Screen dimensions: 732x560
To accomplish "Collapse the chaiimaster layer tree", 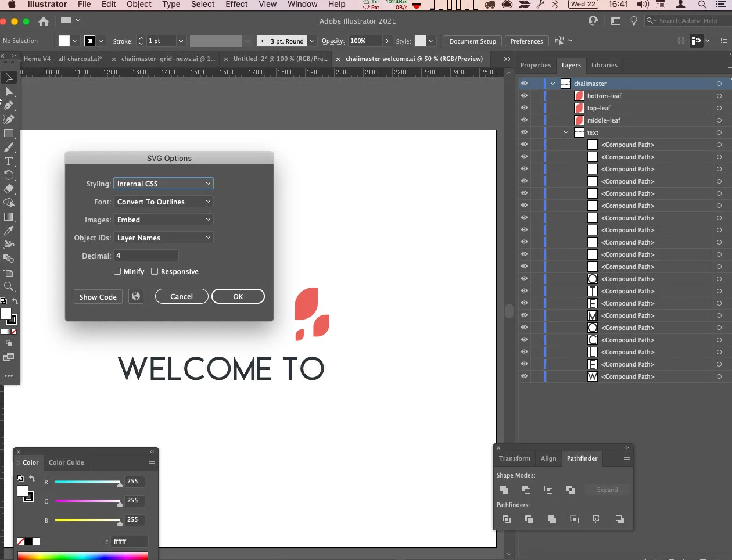I will pos(553,84).
